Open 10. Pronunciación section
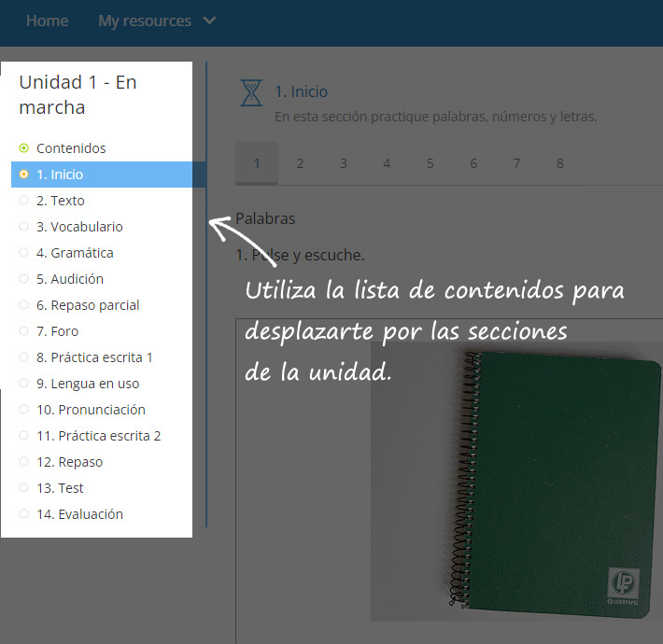 (x=91, y=410)
